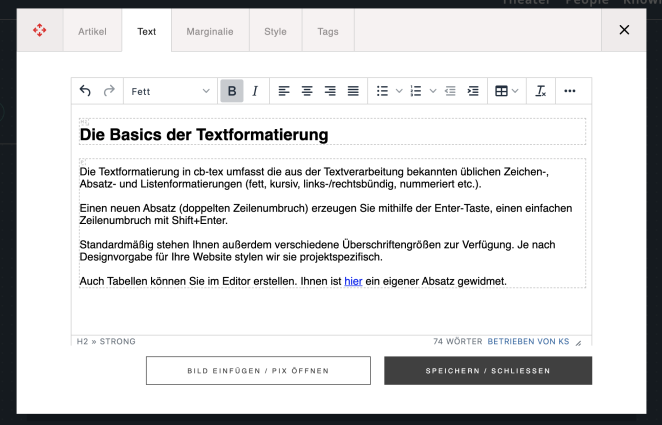This screenshot has height=425, width=662.
Task: Clear formatting from selection
Action: click(541, 91)
